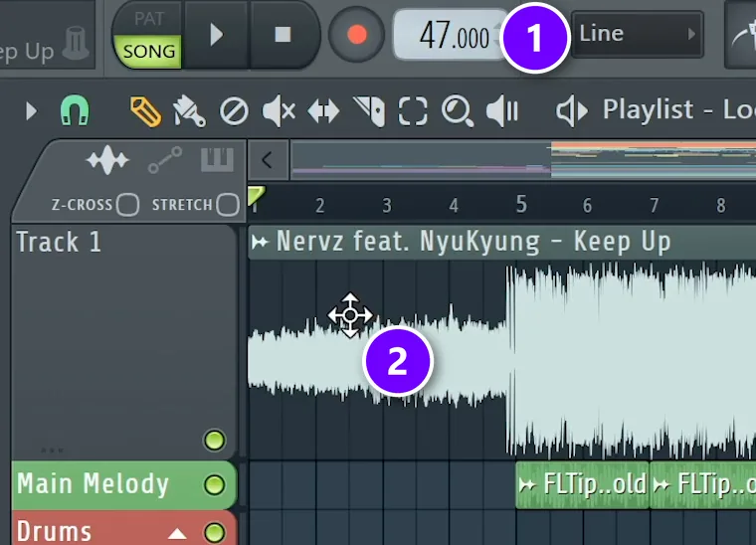The height and width of the screenshot is (545, 756).
Task: Show patterns with the piano keys icon
Action: pyautogui.click(x=218, y=160)
